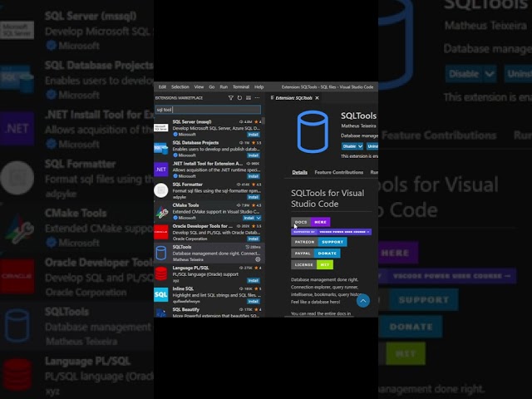The height and width of the screenshot is (399, 532).
Task: Select the SQL Formatter extension title
Action: pos(187,185)
